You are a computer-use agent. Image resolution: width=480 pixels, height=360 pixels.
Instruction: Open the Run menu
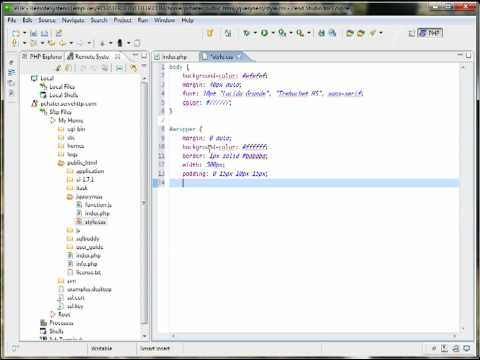pyautogui.click(x=143, y=20)
